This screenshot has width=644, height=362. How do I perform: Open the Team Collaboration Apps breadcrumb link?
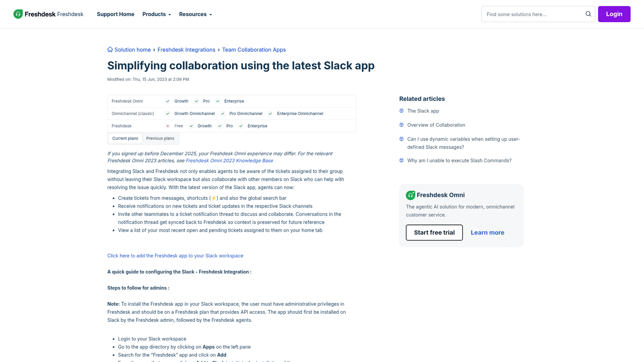click(x=254, y=50)
